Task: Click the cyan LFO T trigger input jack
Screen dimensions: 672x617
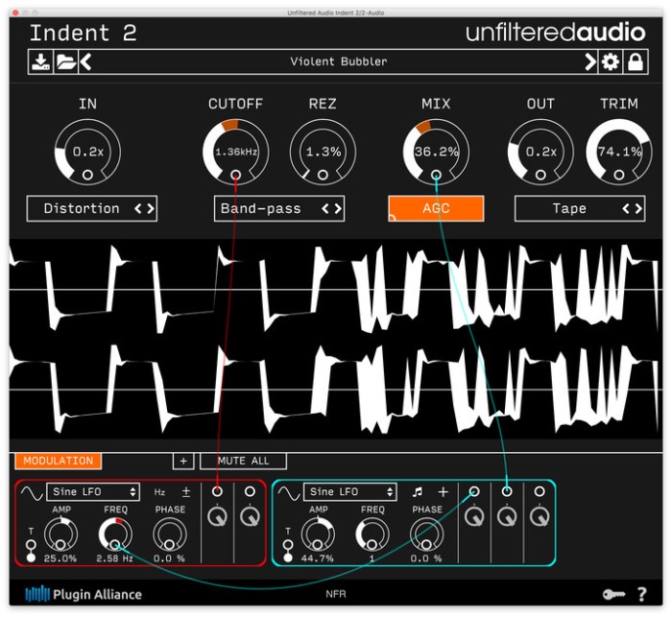Action: (288, 545)
